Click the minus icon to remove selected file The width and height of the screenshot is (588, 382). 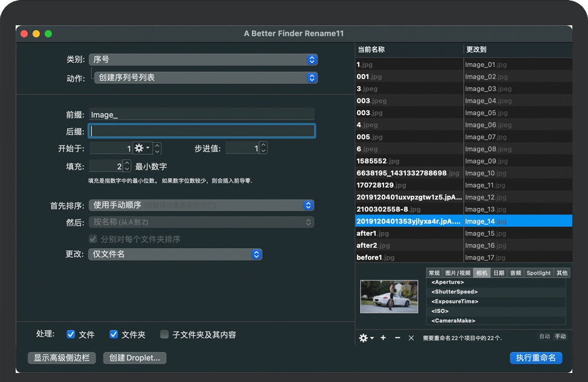coord(397,338)
